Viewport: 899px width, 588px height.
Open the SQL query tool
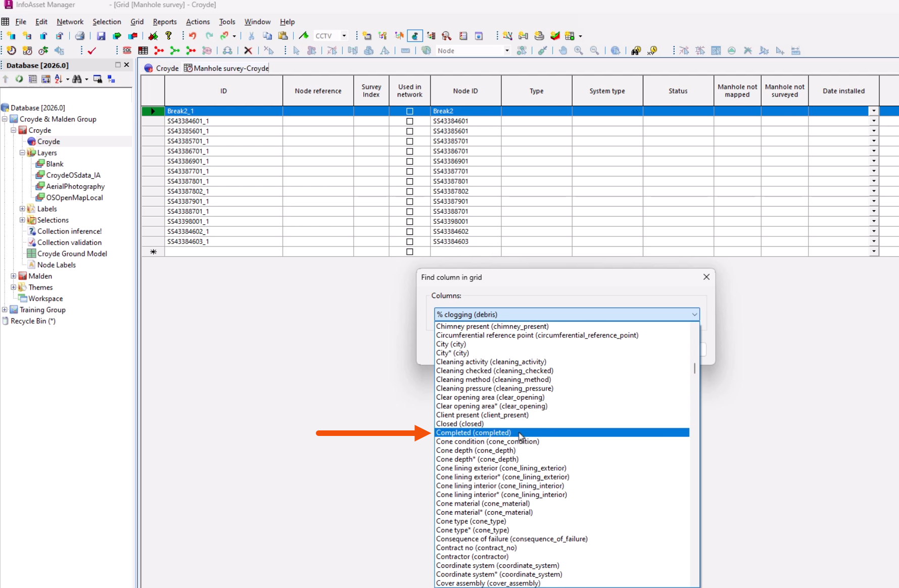(x=126, y=51)
